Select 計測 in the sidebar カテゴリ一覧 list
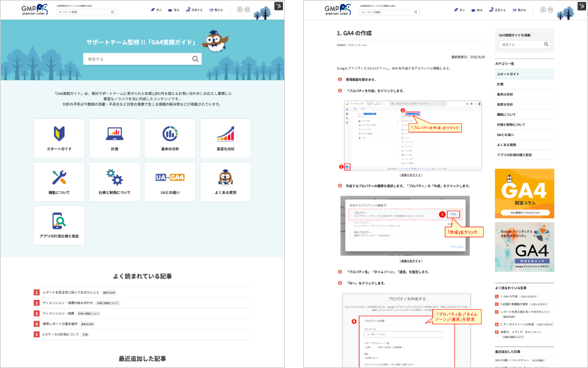This screenshot has height=368, width=588. coord(500,84)
